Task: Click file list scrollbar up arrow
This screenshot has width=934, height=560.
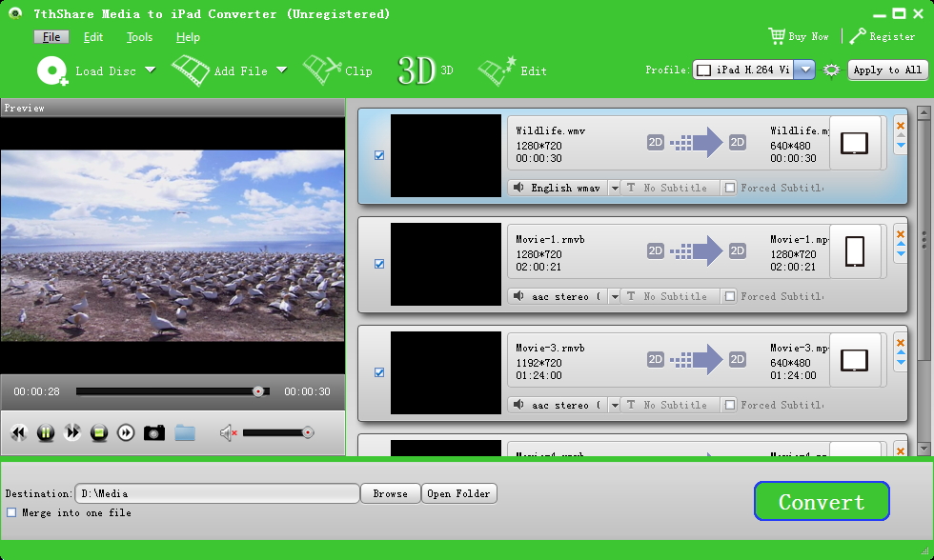Action: click(x=924, y=111)
